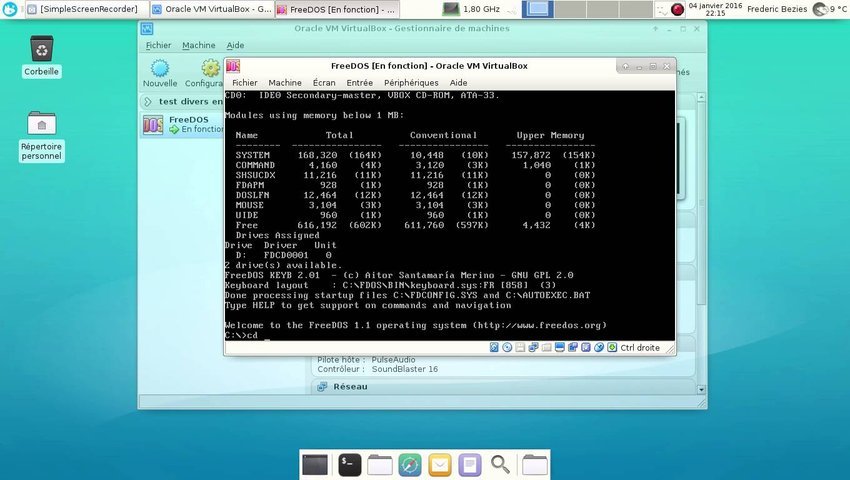Click the 'SoundBlaster 16' controller text in manager
Image resolution: width=850 pixels, height=480 pixels.
404,369
